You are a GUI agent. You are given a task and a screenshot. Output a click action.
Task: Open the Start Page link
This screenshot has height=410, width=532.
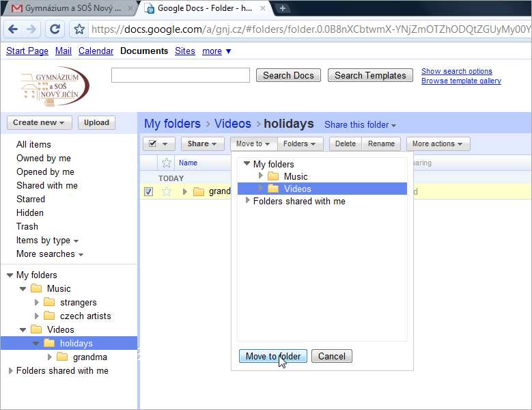point(27,51)
